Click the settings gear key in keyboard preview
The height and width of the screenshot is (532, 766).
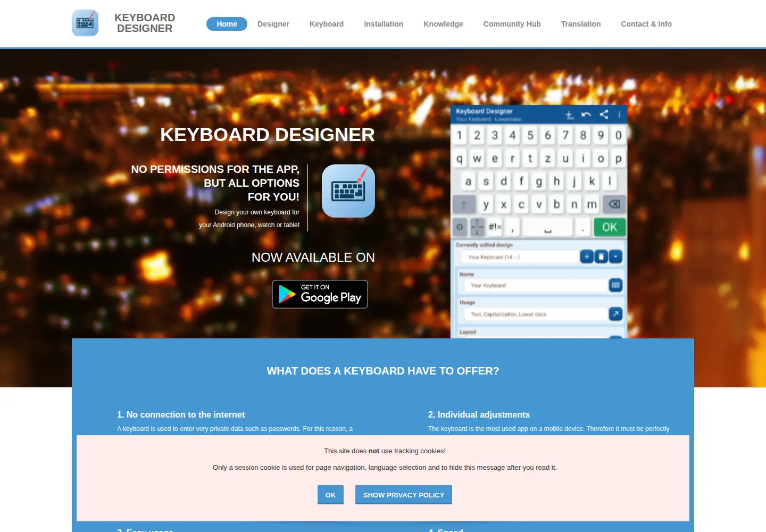point(460,227)
